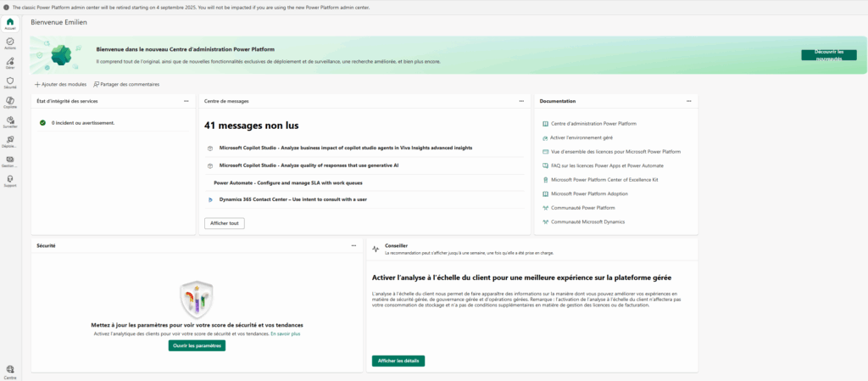Open FAQ sur les licences Power Apps link
Screen dimensions: 868x381
point(607,165)
